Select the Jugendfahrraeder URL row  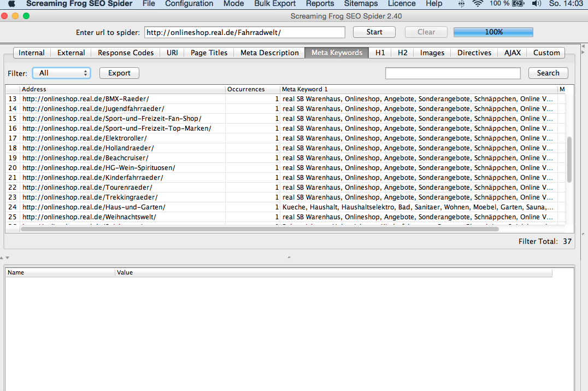[x=285, y=109]
